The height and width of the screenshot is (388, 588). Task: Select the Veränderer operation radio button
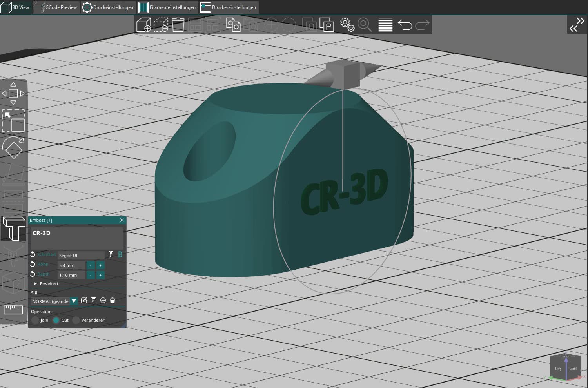[76, 320]
